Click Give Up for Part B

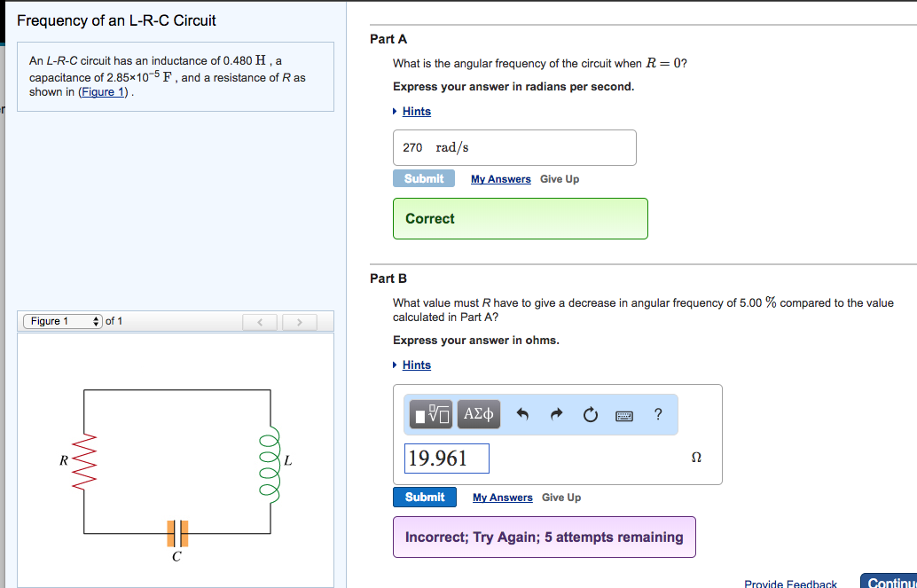[561, 498]
